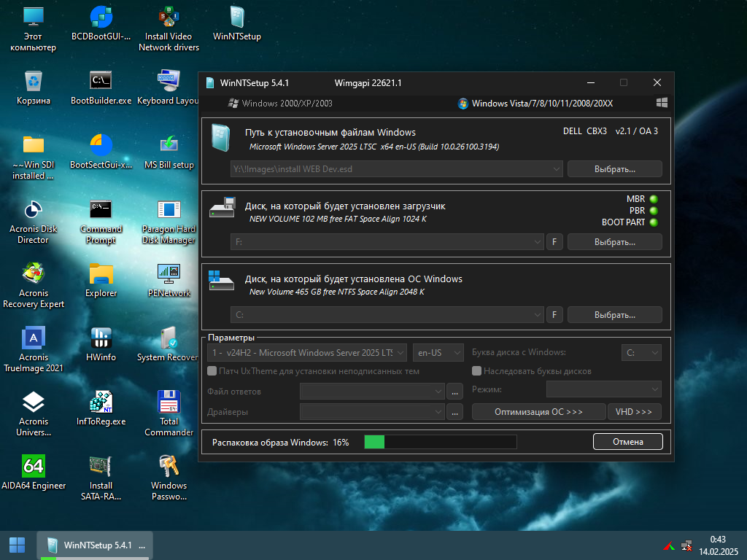Click the WinNTSetup title bar app icon
Image resolution: width=747 pixels, height=560 pixels.
tap(209, 83)
